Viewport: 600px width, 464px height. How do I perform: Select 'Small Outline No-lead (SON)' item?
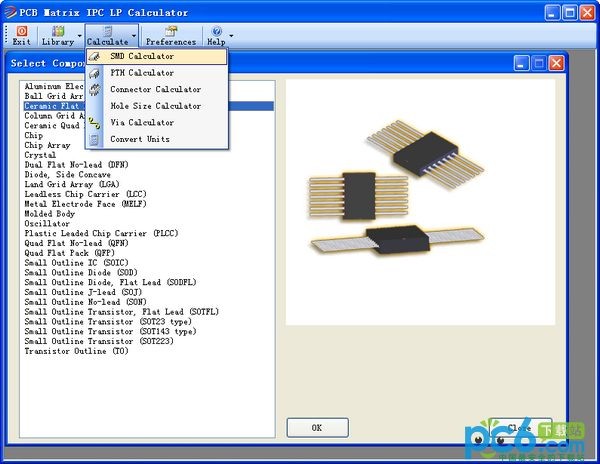click(x=85, y=302)
